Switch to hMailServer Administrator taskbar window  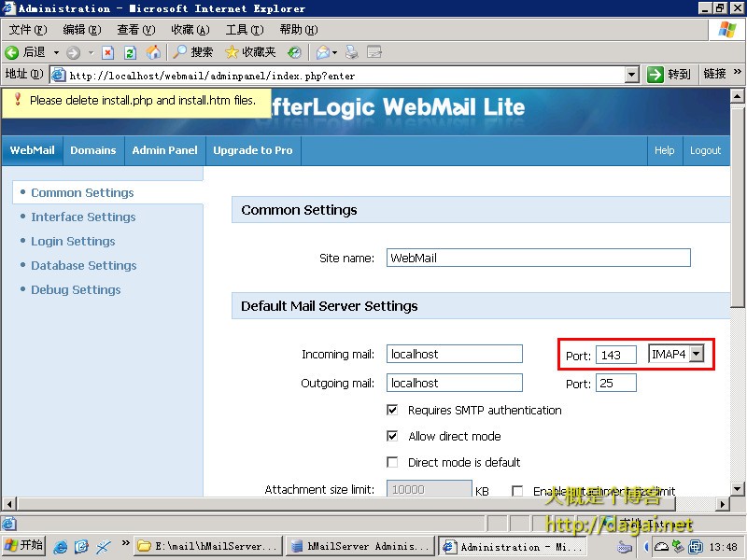[x=360, y=546]
